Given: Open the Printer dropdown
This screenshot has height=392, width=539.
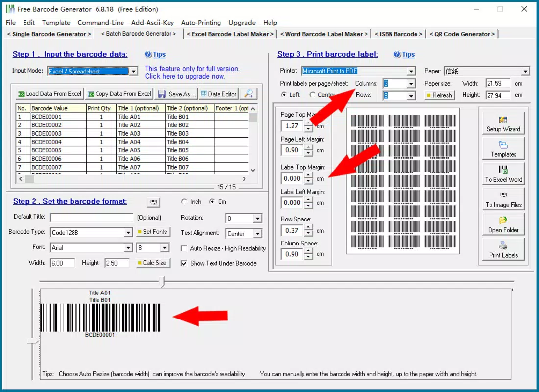Looking at the screenshot, I should point(411,71).
